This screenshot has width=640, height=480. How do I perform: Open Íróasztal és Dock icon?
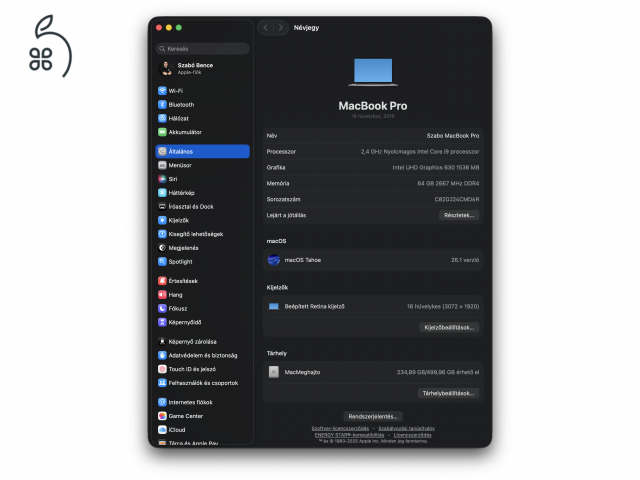pos(162,207)
